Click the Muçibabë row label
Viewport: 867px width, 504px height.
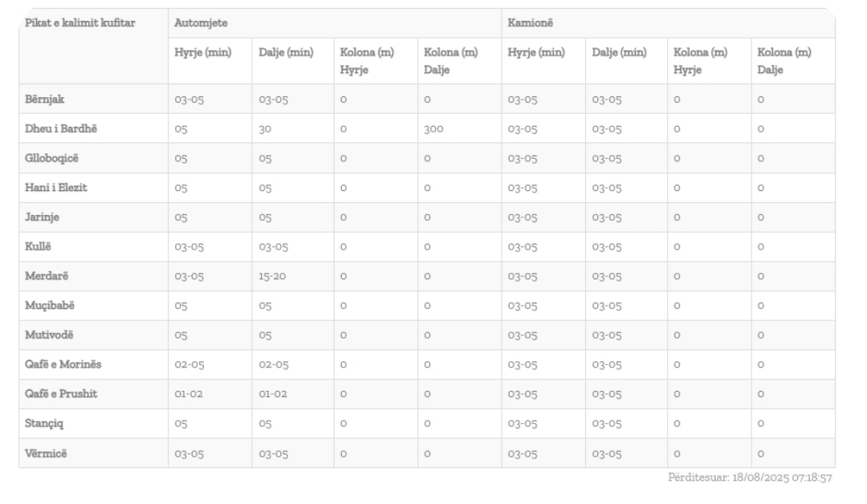(49, 306)
